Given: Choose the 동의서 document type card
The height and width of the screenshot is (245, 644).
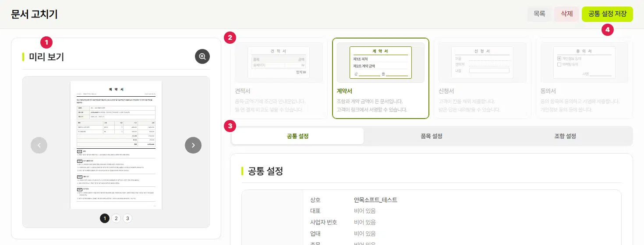Looking at the screenshot, I should click(584, 78).
